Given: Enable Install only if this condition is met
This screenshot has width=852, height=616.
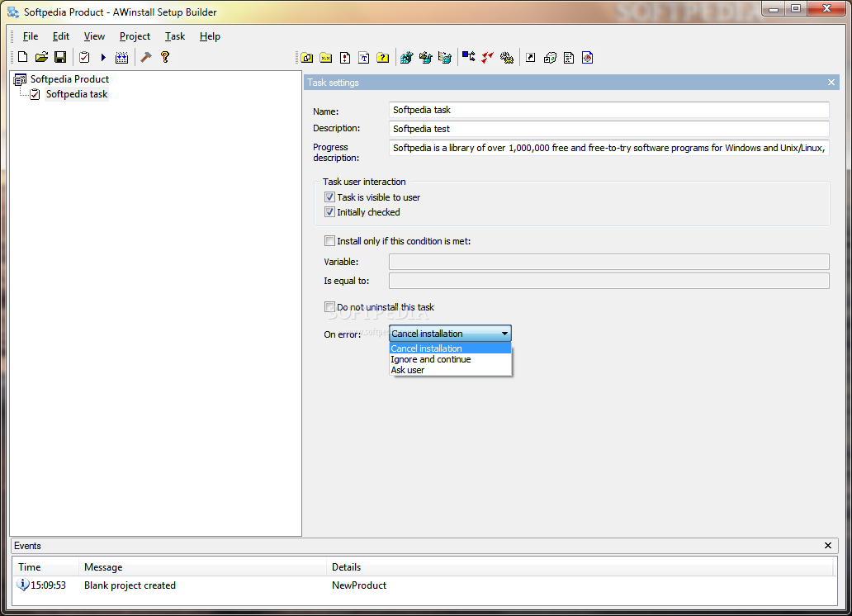Looking at the screenshot, I should click(x=330, y=241).
